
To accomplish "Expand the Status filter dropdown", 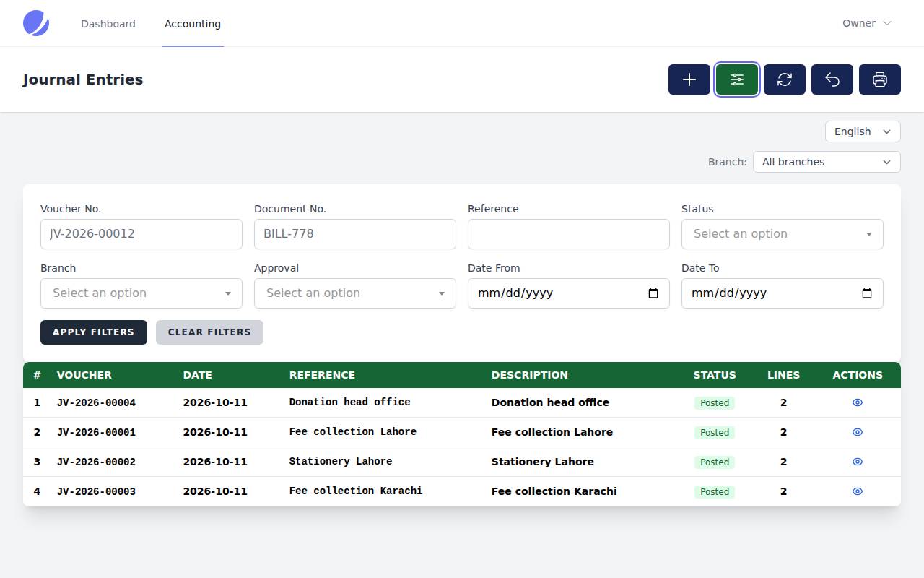I will [x=783, y=234].
